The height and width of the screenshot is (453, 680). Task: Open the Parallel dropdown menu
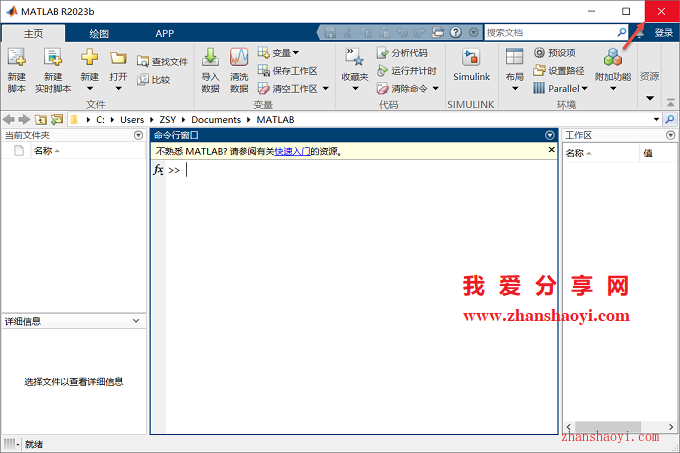point(560,88)
